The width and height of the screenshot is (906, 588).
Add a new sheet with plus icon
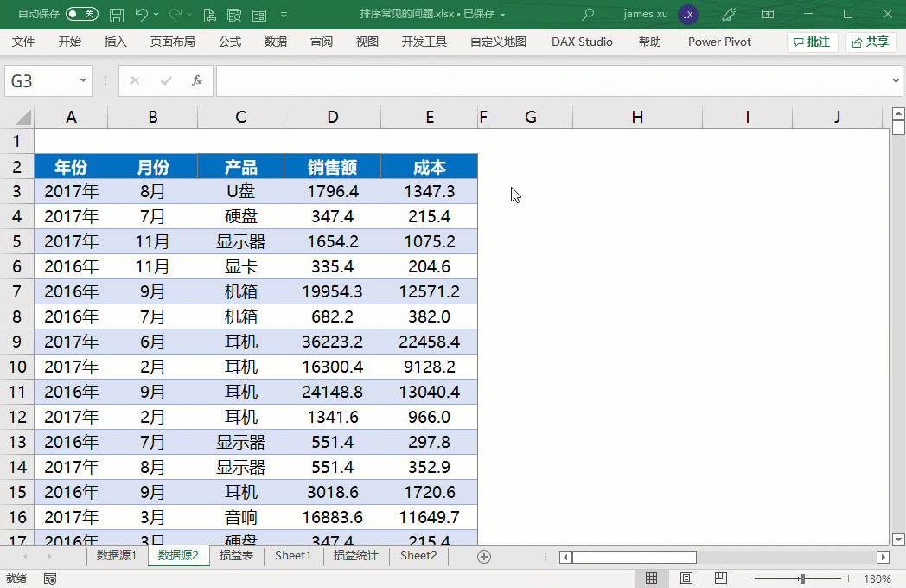[484, 556]
